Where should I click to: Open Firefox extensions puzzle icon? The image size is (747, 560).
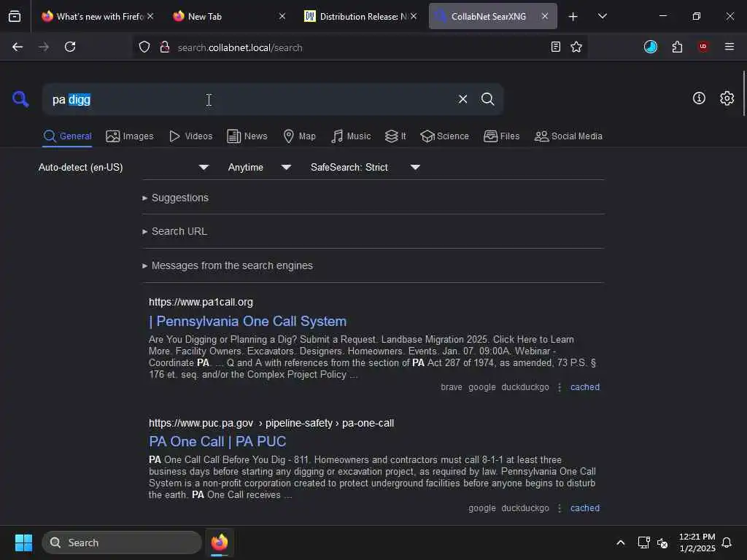tap(677, 47)
